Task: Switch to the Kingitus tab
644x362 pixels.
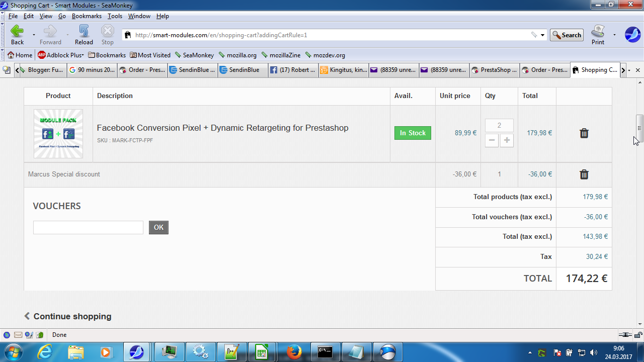Action: 343,70
